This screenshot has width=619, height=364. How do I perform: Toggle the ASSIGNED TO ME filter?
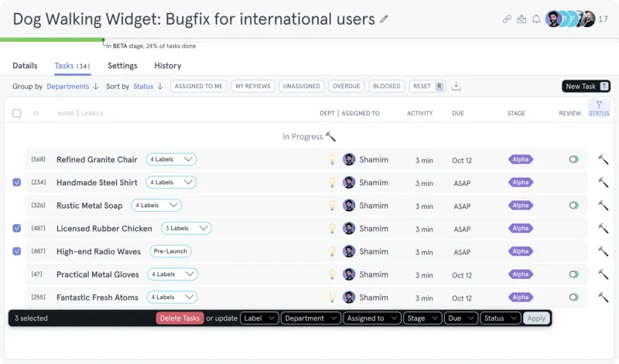(x=199, y=86)
